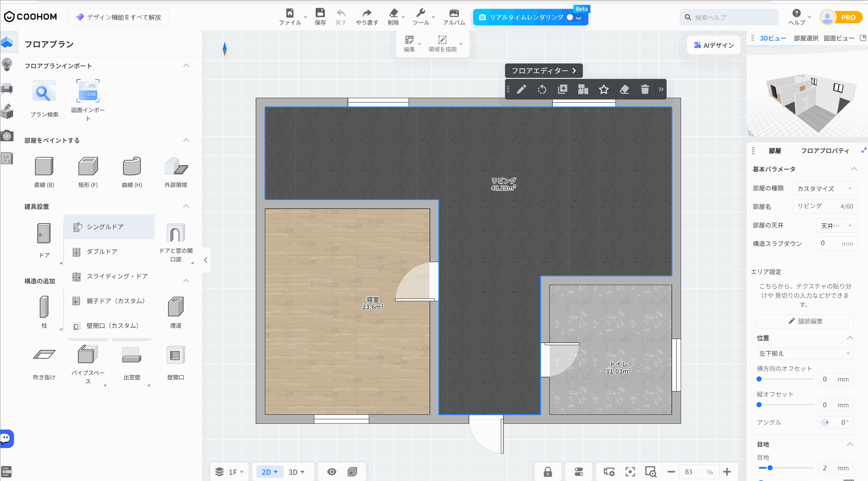Select the 煙道 (flue) structure icon
Image resolution: width=868 pixels, height=481 pixels.
[x=176, y=307]
